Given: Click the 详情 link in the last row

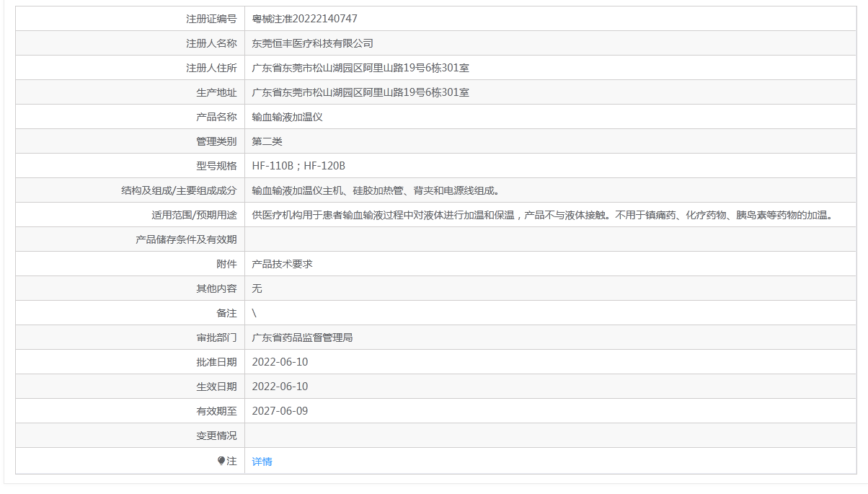Looking at the screenshot, I should [262, 462].
